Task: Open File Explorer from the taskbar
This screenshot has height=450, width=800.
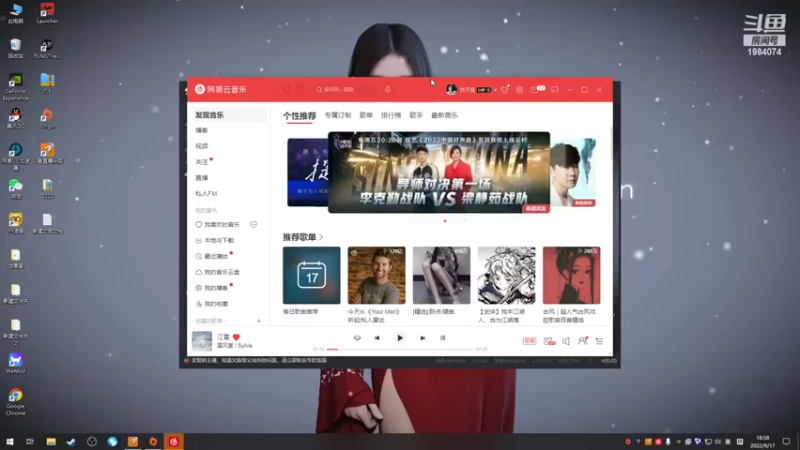Action: click(51, 441)
